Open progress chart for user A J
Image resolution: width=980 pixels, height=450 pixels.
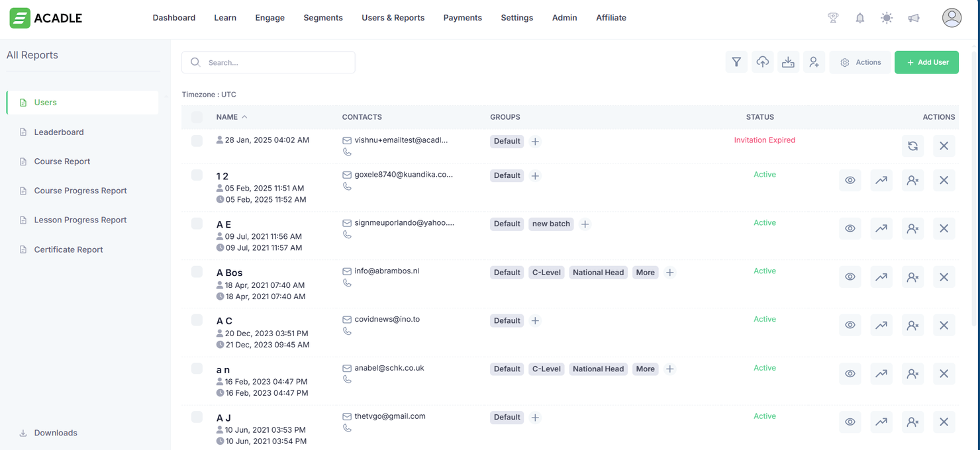pos(881,422)
